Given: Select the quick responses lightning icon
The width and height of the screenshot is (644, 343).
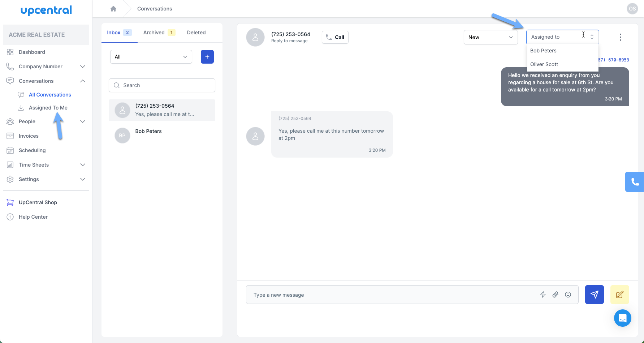Looking at the screenshot, I should tap(543, 295).
